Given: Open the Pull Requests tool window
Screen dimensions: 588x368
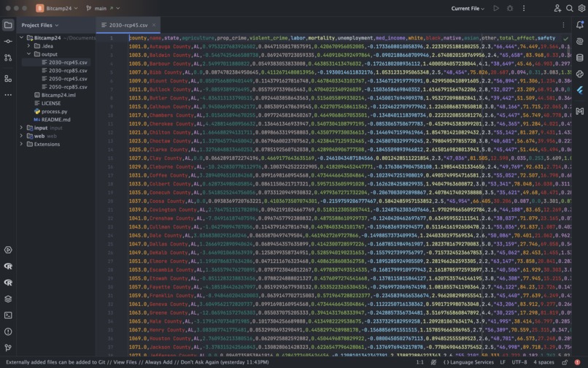Looking at the screenshot, I should click(x=8, y=58).
